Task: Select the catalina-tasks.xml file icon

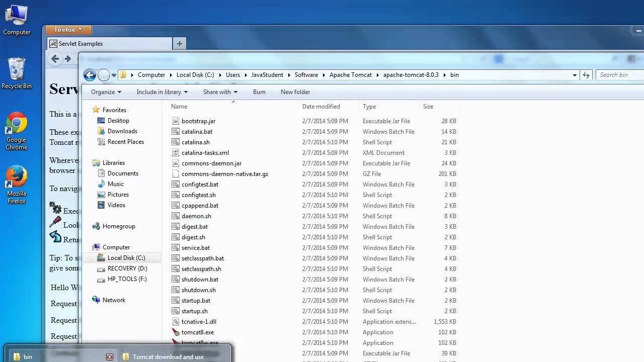Action: (x=176, y=153)
